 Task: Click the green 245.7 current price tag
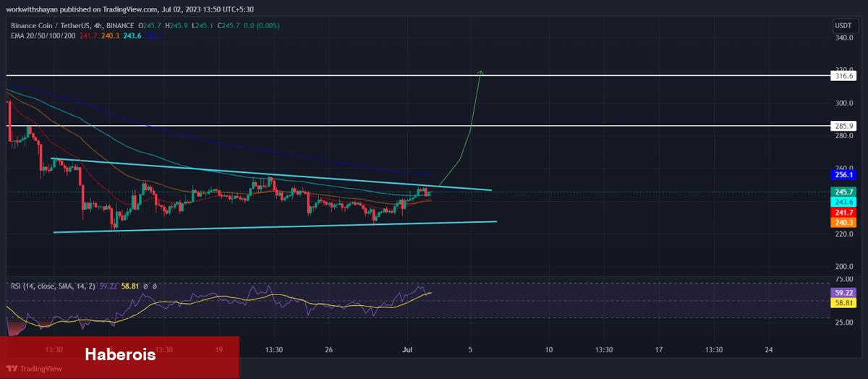[x=843, y=192]
